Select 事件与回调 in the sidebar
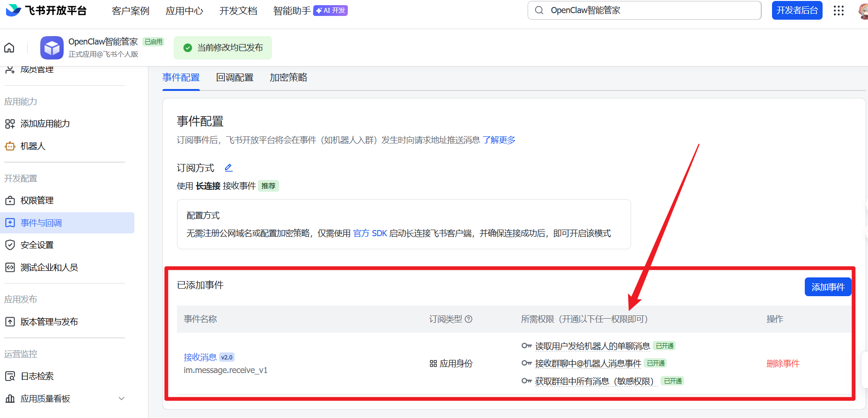The image size is (868, 418). [x=67, y=223]
